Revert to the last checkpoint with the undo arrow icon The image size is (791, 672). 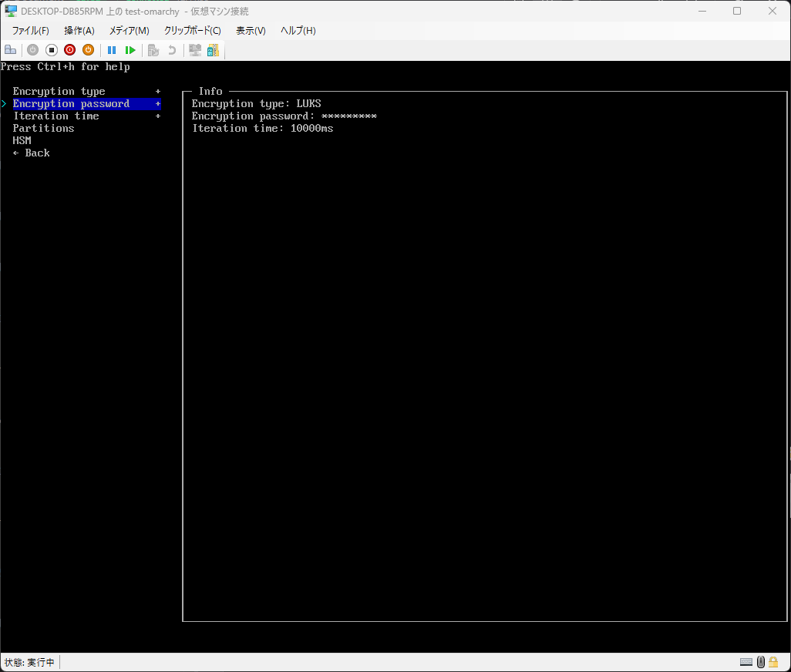tap(172, 50)
